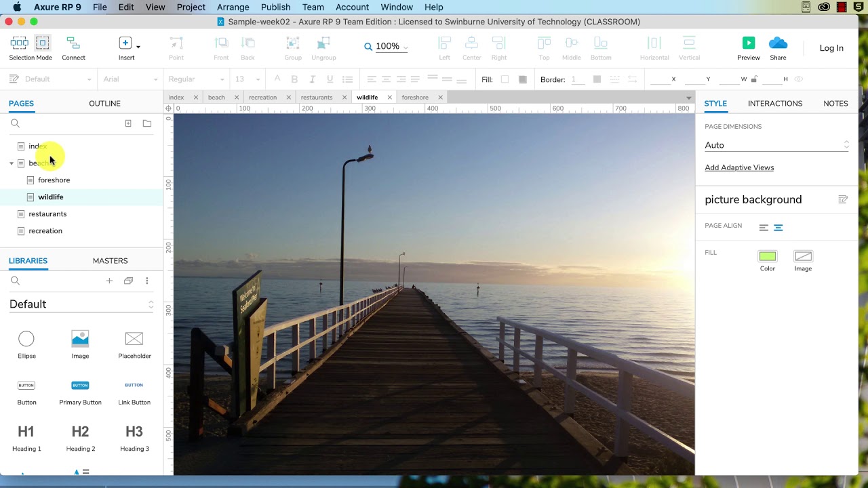
Task: Toggle Italic text formatting
Action: pyautogui.click(x=313, y=79)
